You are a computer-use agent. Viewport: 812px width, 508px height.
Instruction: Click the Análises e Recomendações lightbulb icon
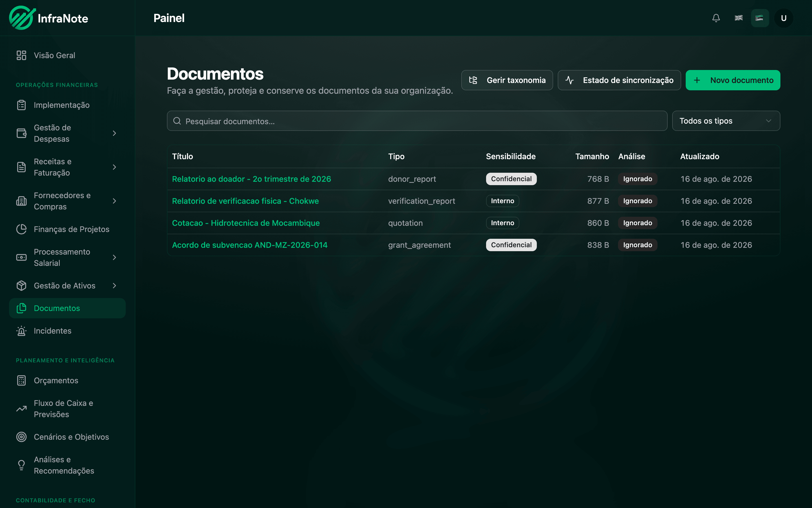click(x=21, y=465)
